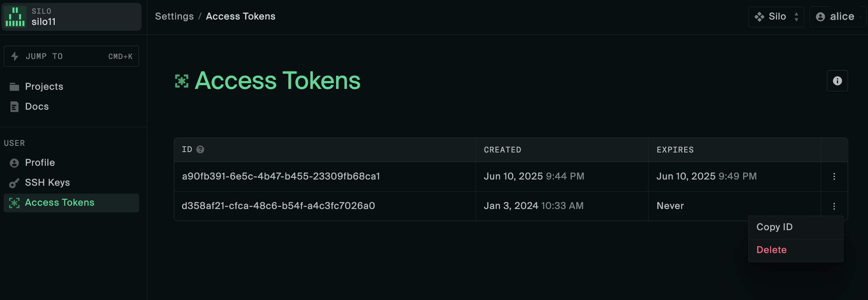868x300 pixels.
Task: Open the Jump To search box
Action: pos(71,57)
